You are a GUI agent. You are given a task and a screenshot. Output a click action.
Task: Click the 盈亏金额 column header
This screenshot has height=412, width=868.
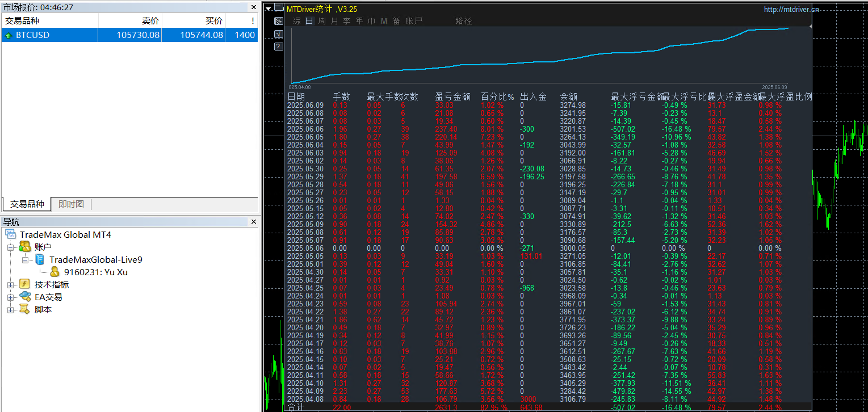coord(452,97)
